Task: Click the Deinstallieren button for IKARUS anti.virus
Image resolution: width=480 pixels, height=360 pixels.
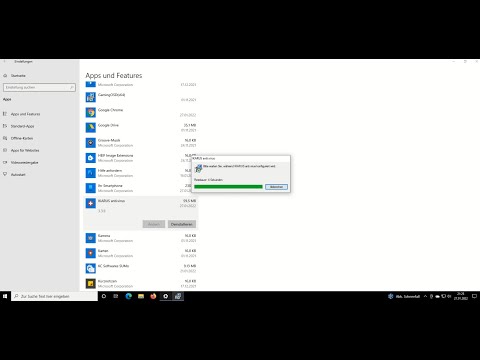Action: point(182,224)
